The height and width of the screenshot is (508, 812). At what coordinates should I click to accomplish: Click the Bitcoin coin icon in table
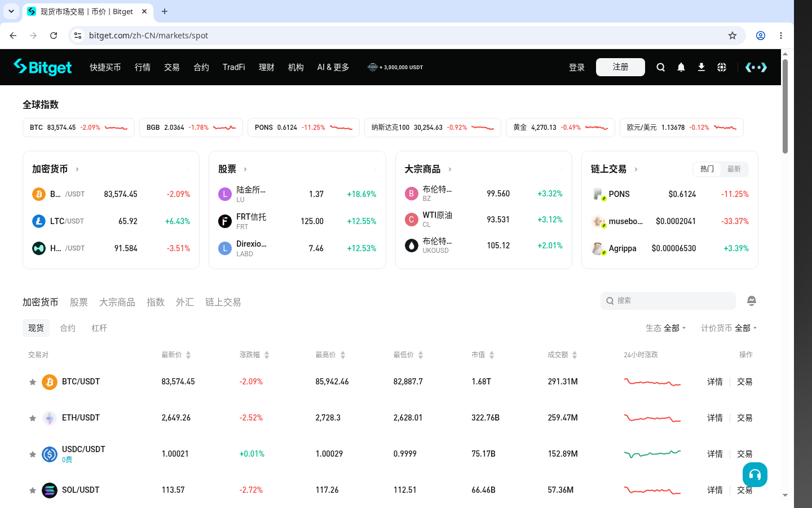(x=50, y=382)
